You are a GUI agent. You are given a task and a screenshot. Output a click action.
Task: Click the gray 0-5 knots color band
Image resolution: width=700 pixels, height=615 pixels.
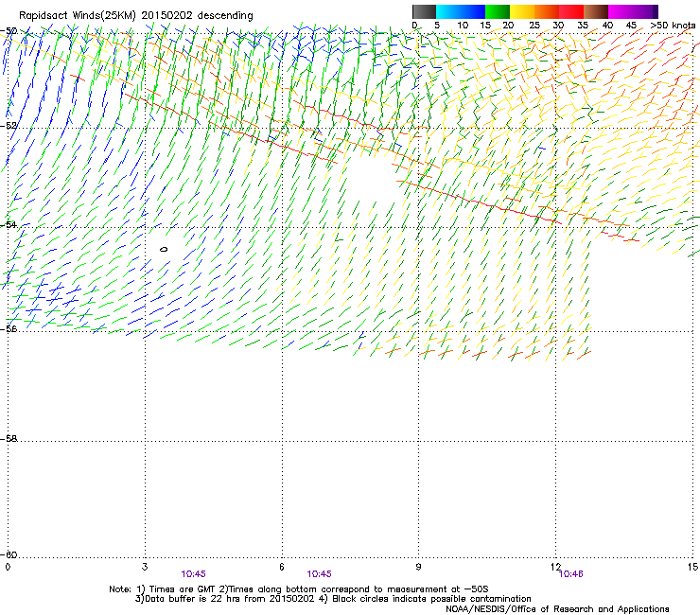424,11
